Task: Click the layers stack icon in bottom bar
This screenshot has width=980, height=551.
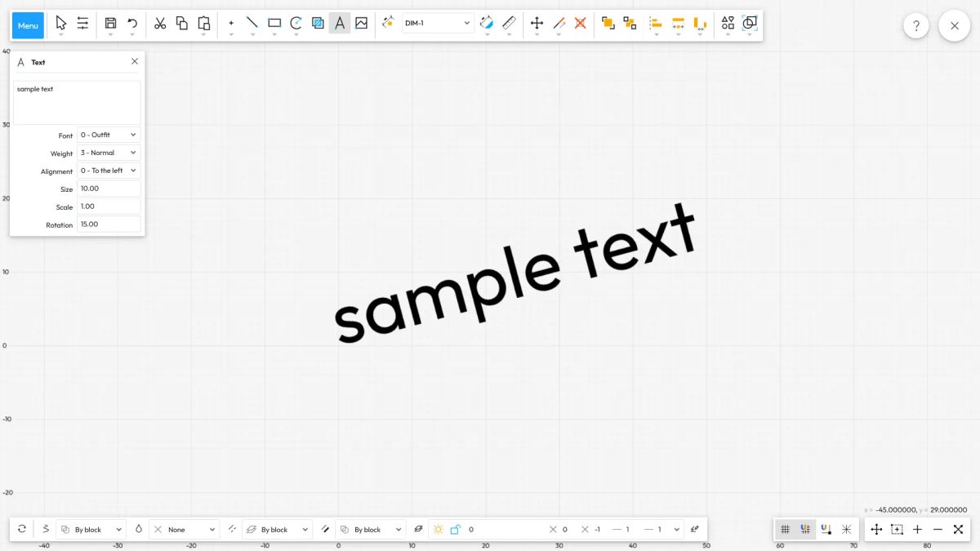Action: [418, 529]
